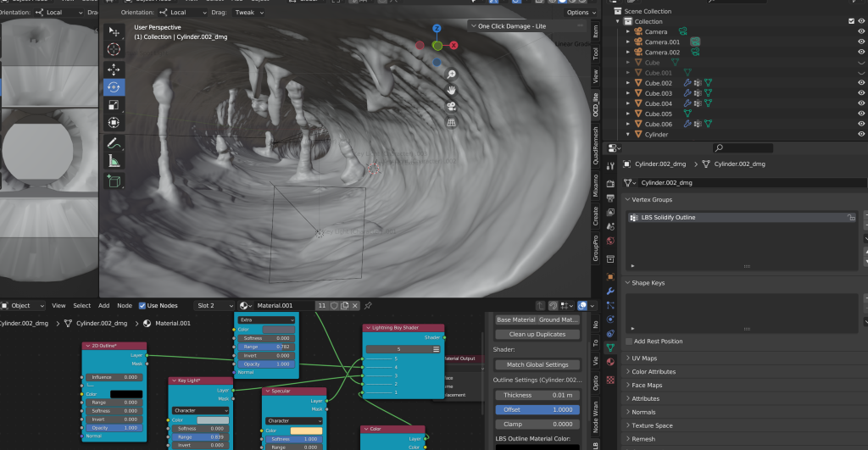Pick the Annotate pencil tool

(114, 142)
